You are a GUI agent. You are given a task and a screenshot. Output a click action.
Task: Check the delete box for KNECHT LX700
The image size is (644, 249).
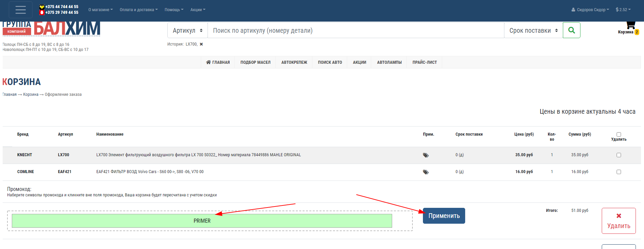[x=619, y=155]
